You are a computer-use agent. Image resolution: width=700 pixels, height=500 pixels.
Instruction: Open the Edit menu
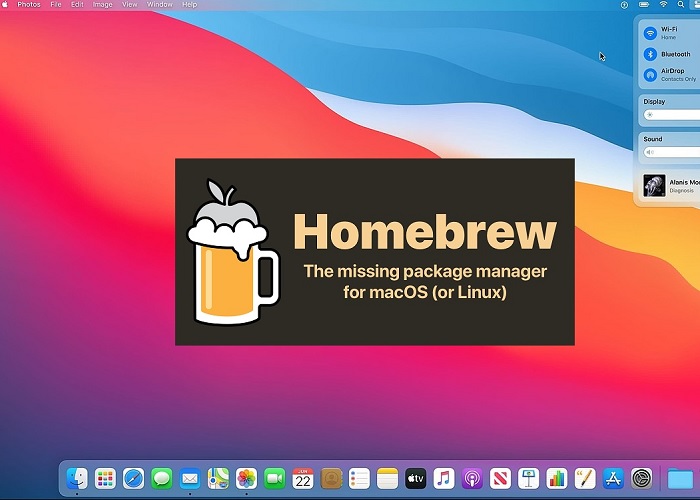(x=77, y=4)
